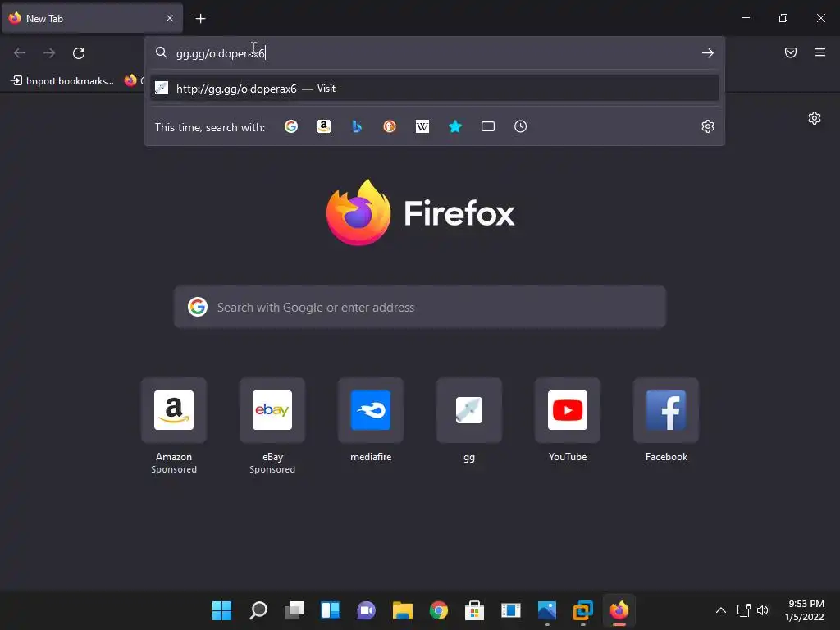Open Photos app on taskbar
The height and width of the screenshot is (630, 840).
point(547,610)
